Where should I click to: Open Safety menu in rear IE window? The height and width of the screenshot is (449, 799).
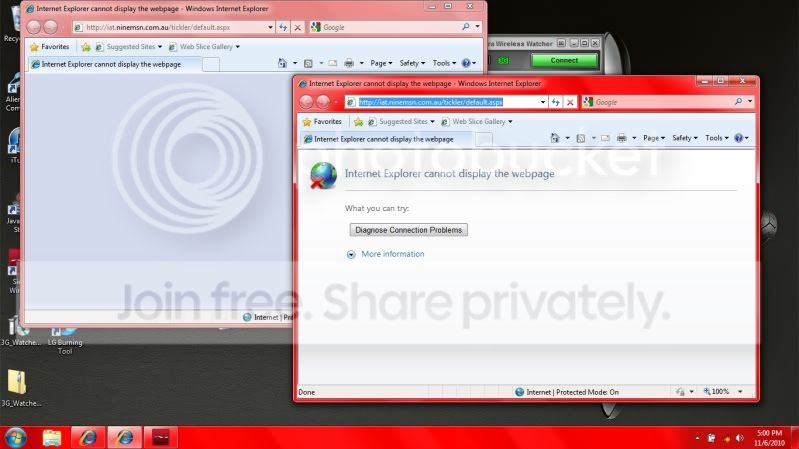[412, 64]
